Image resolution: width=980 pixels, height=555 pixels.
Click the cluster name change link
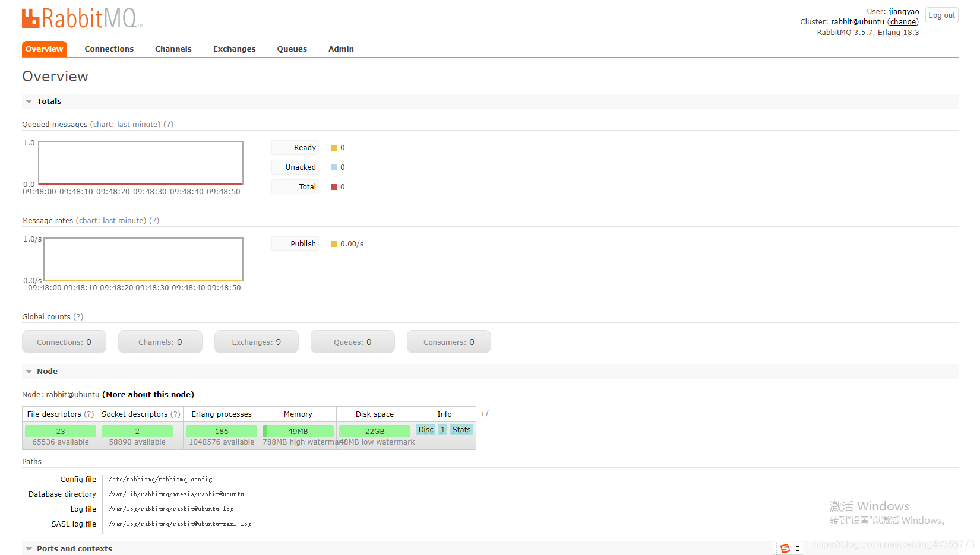(x=903, y=22)
